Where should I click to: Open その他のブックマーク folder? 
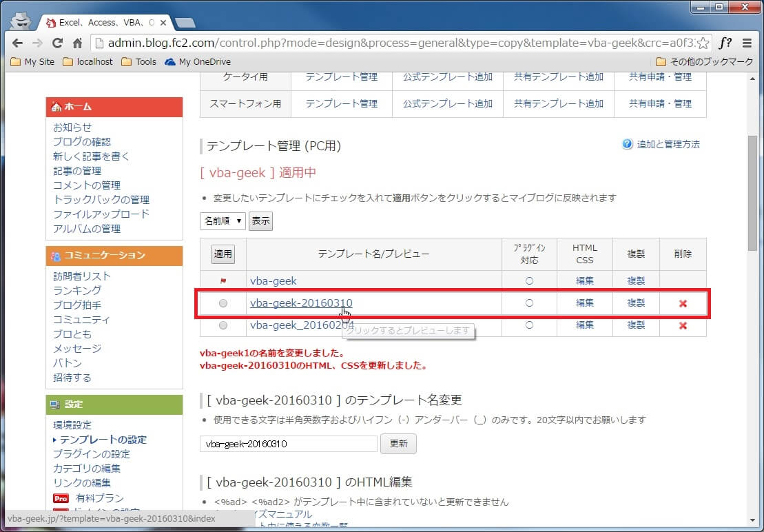705,61
